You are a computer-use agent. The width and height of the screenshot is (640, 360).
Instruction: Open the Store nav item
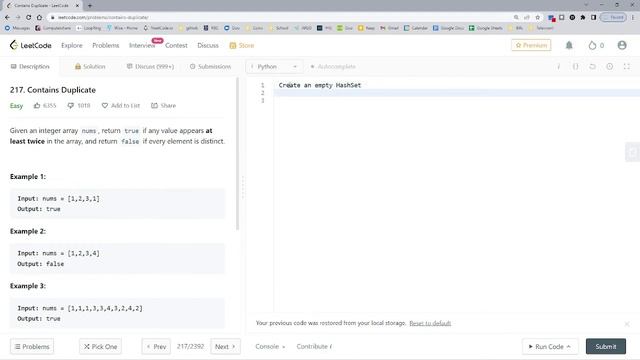point(242,45)
